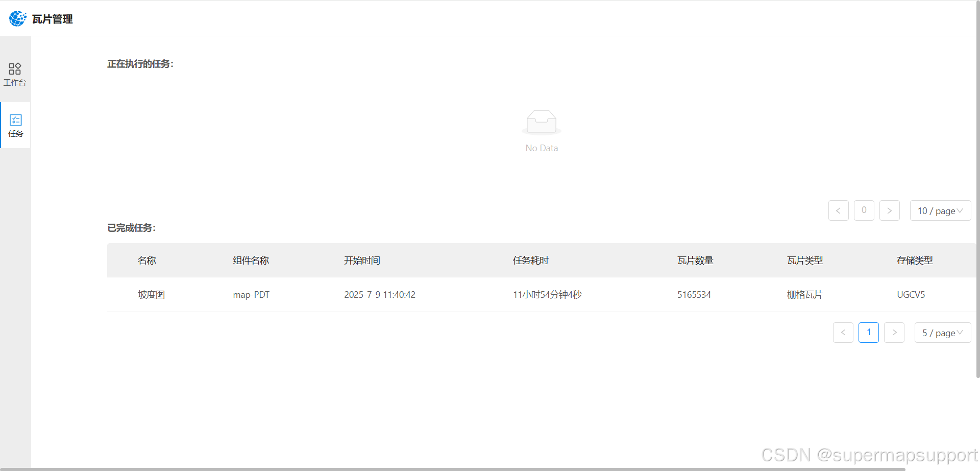Image resolution: width=980 pixels, height=471 pixels.
Task: Go to next page in running tasks pagination
Action: tap(890, 210)
